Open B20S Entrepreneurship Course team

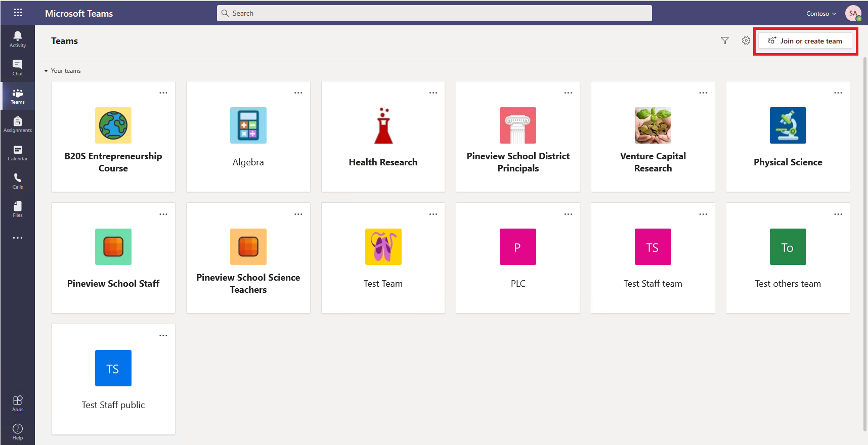click(x=113, y=137)
